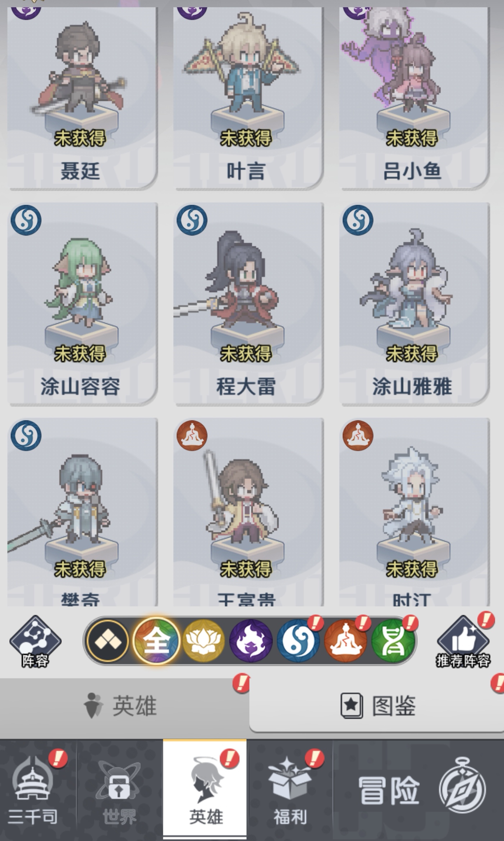Open the 推荐阵容 thumbs-up icon
Image resolution: width=504 pixels, height=841 pixels.
click(x=463, y=641)
